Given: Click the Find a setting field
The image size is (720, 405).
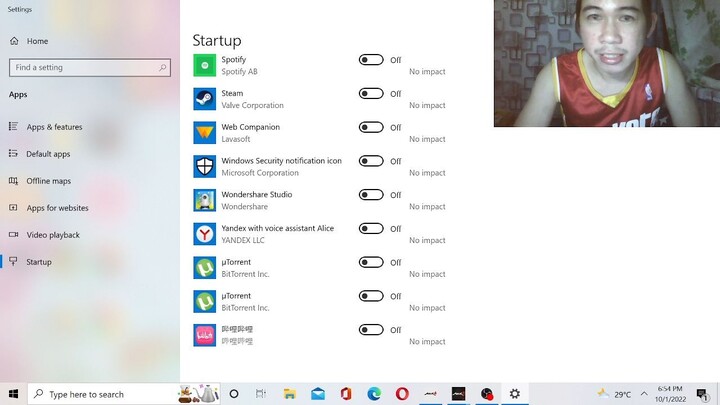Looking at the screenshot, I should click(90, 68).
